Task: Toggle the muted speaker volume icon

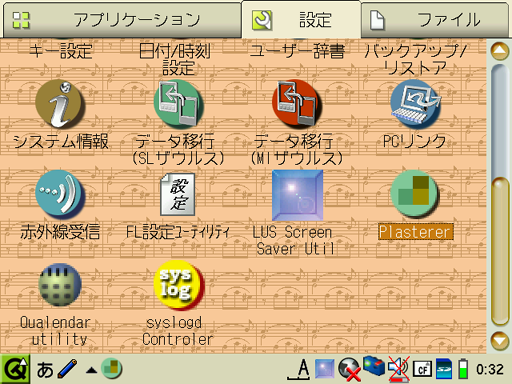Action: tap(399, 369)
